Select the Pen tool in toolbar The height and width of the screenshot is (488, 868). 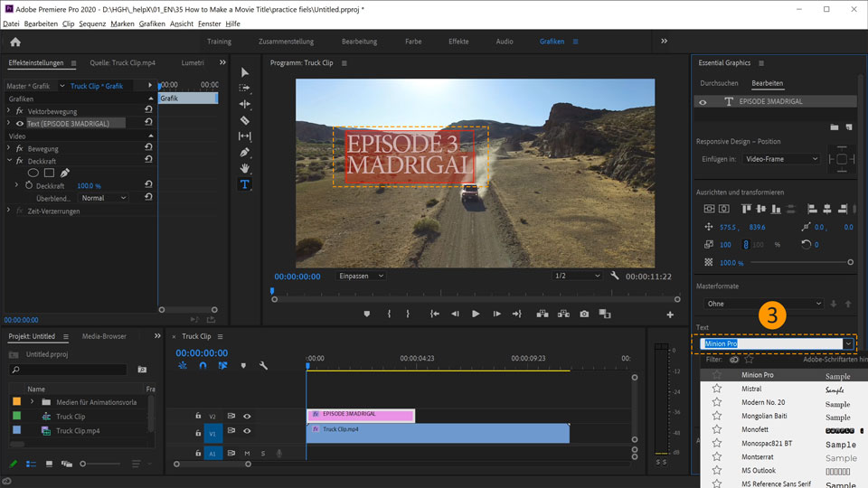(x=244, y=152)
